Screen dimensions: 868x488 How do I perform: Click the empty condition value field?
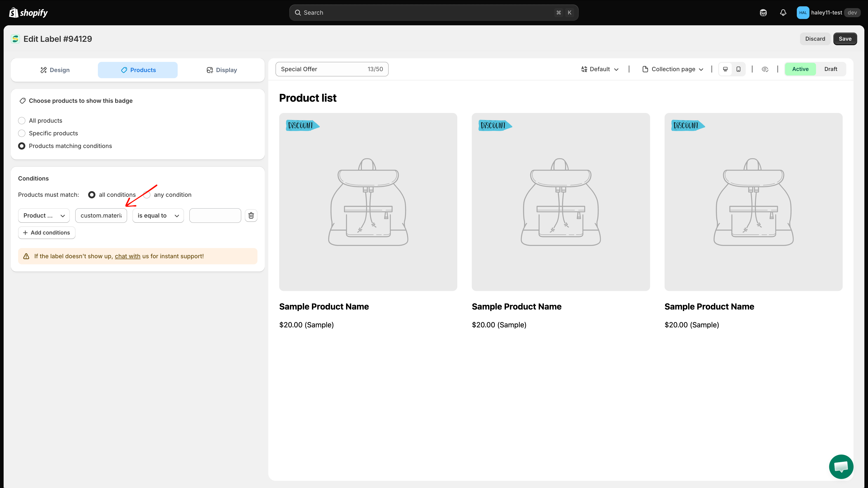click(x=215, y=216)
